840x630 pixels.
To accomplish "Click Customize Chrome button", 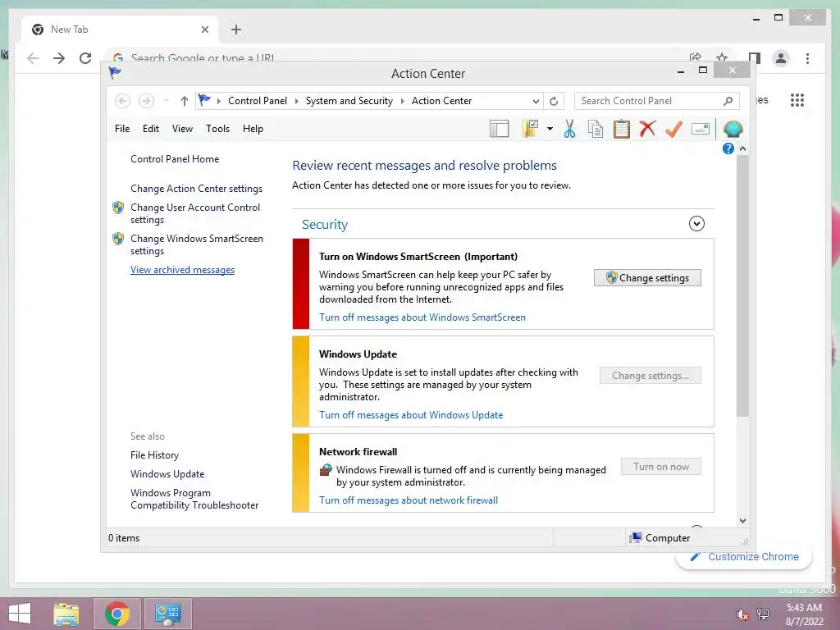I will click(x=744, y=557).
